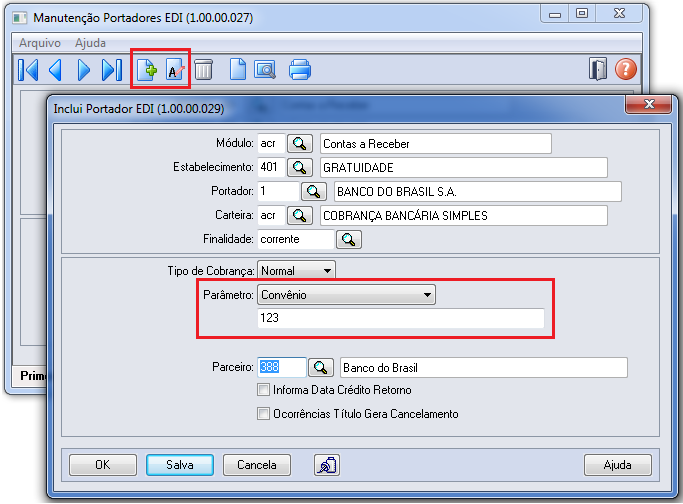The image size is (683, 504).
Task: Click the Parceiro code field 388
Action: (282, 367)
